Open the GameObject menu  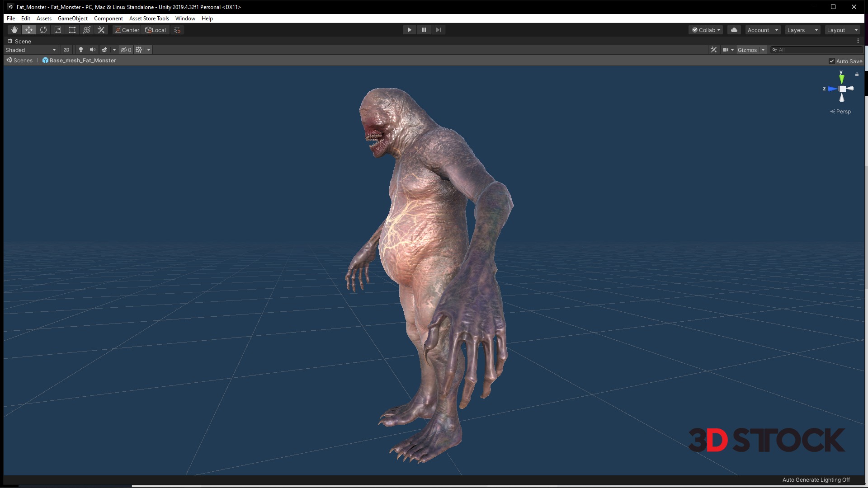(x=72, y=19)
